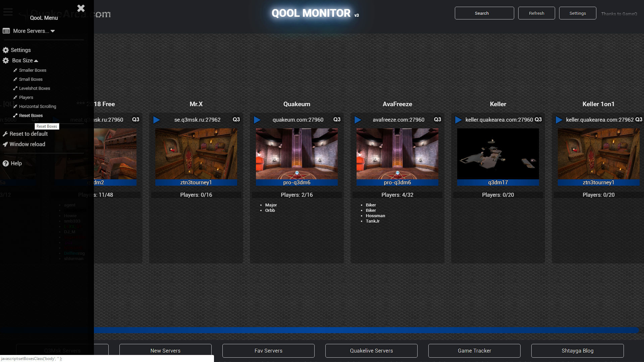
Task: Click the expand icon beside Reset Boxes
Action: 15,115
